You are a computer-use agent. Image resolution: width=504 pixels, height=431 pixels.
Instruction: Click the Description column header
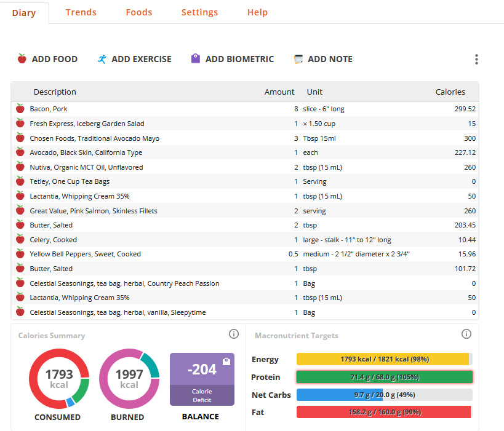55,92
